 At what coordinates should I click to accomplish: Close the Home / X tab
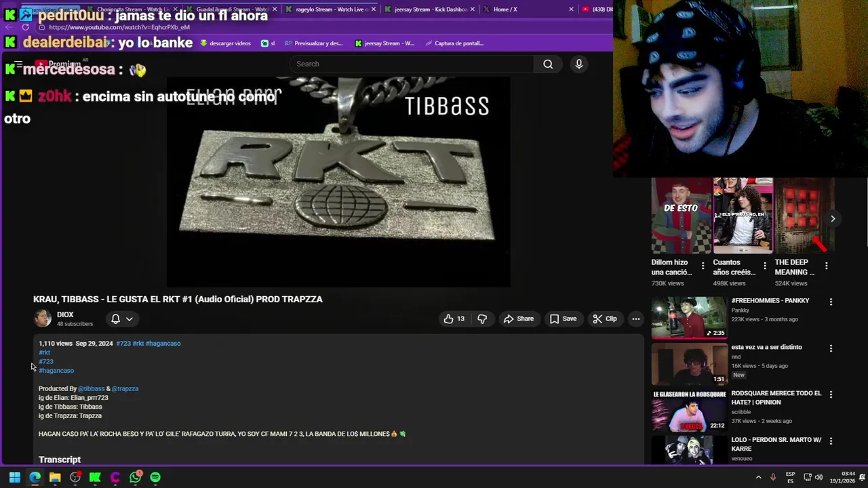coord(571,9)
